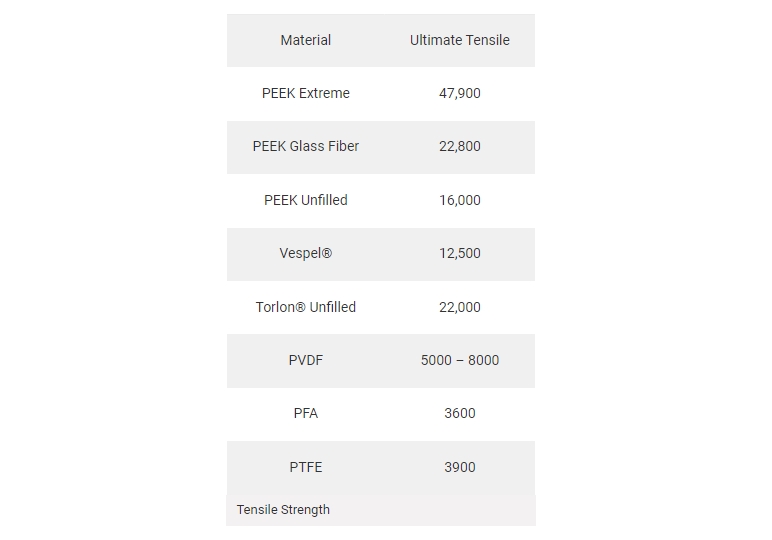772x540 pixels.
Task: Click the 3600 tensile value
Action: [x=459, y=413]
